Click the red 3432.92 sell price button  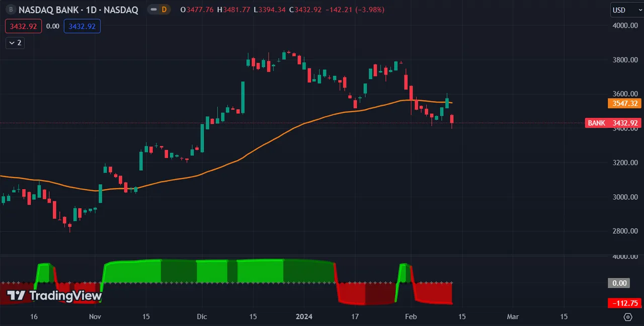tap(24, 26)
